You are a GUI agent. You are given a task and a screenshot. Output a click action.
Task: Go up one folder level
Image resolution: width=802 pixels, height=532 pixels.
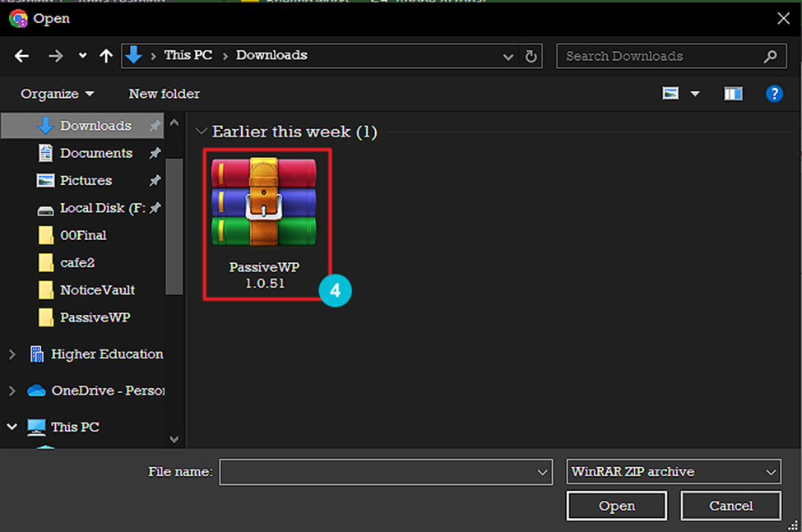[106, 56]
